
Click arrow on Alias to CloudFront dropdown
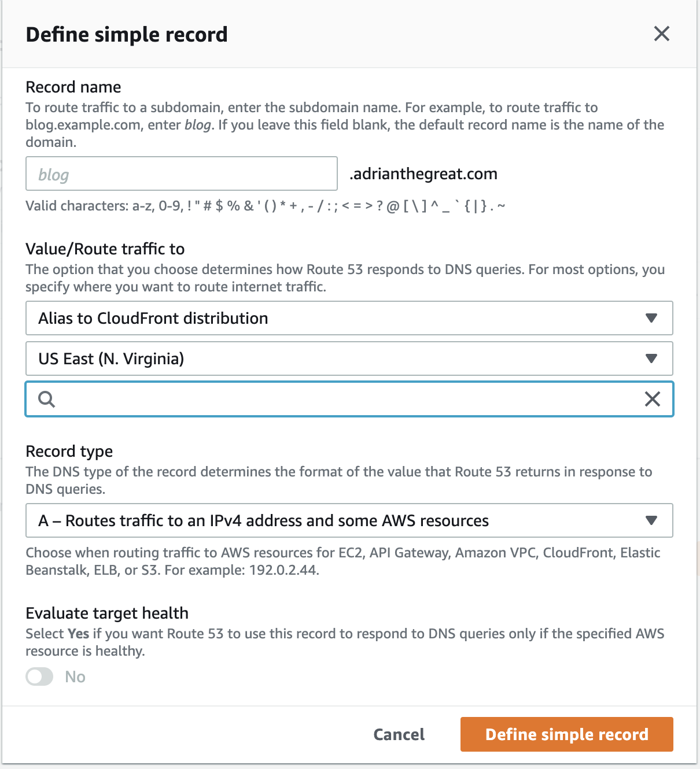point(651,318)
